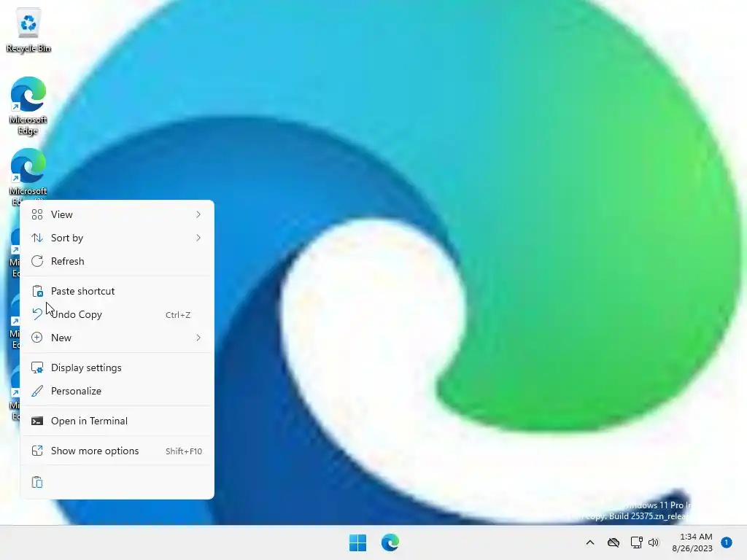Click the chevron beside New
The image size is (747, 560).
(x=198, y=338)
